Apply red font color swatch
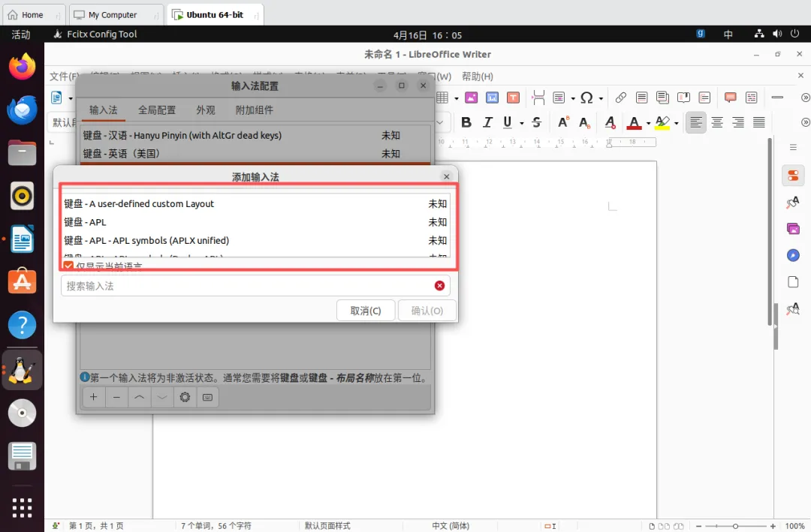Screen dimensions: 811x532 point(634,122)
